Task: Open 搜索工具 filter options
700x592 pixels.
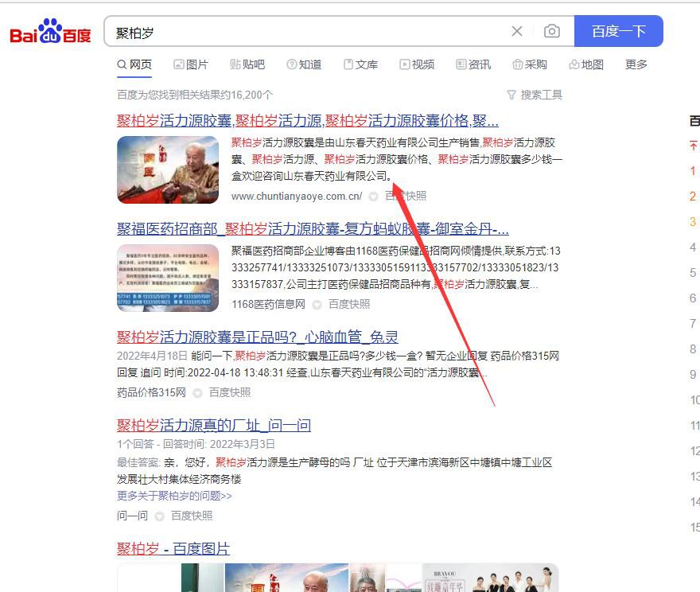Action: [535, 95]
